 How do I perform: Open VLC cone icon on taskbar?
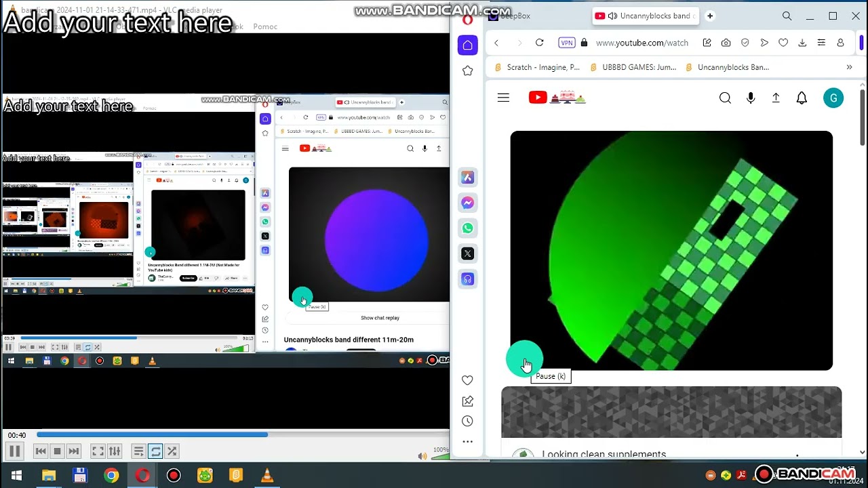[x=267, y=475]
